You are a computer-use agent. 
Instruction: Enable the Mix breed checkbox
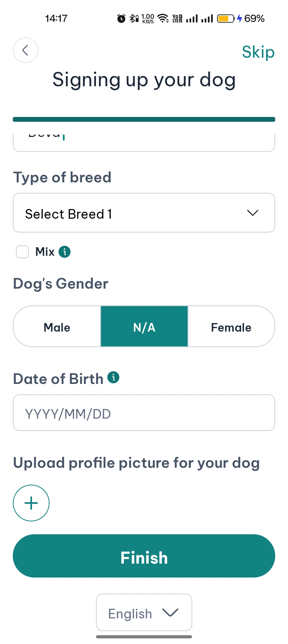(x=22, y=252)
